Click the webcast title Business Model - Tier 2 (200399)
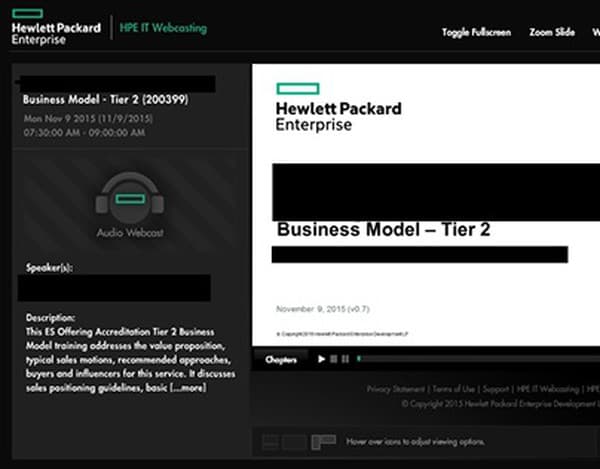Viewport: 600px width, 469px height. 105,99
